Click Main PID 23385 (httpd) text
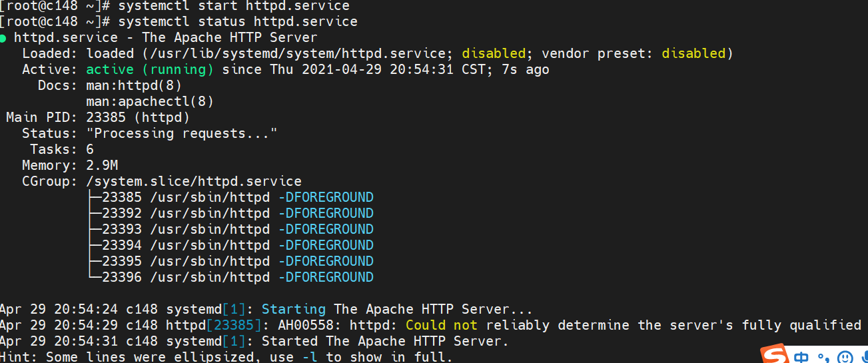 (138, 117)
